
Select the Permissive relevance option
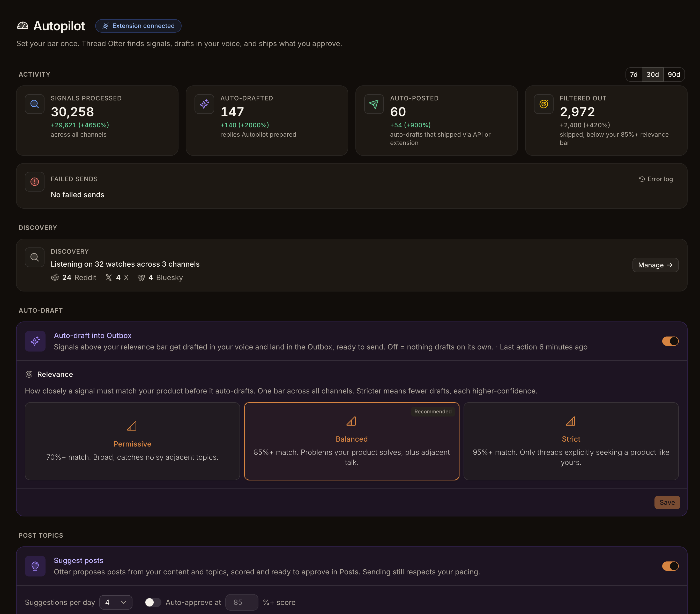(x=132, y=441)
